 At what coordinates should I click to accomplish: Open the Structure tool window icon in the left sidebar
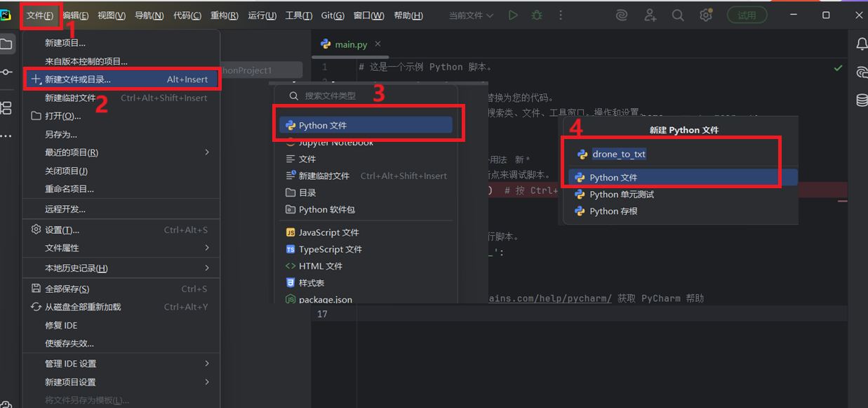point(6,107)
